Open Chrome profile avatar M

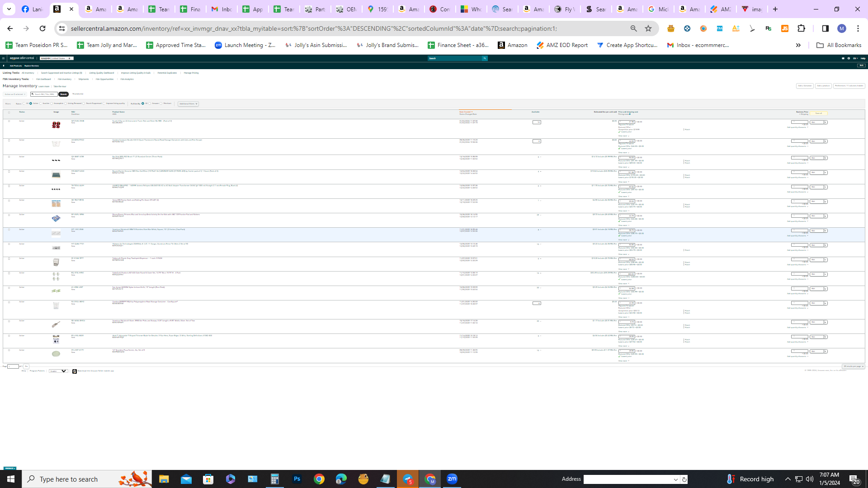pyautogui.click(x=841, y=28)
